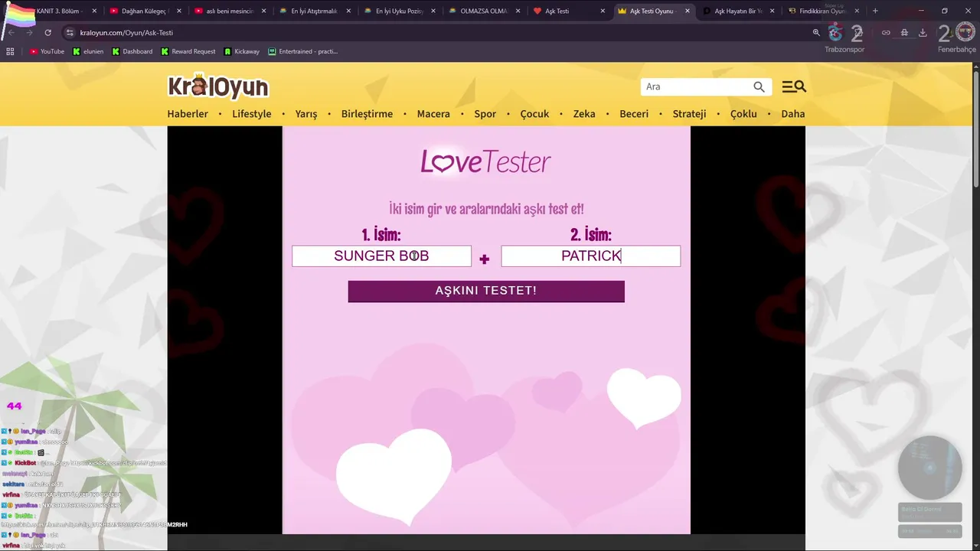Close the Aşk Testi Oyunu tab
Image resolution: width=980 pixels, height=551 pixels.
[x=687, y=11]
